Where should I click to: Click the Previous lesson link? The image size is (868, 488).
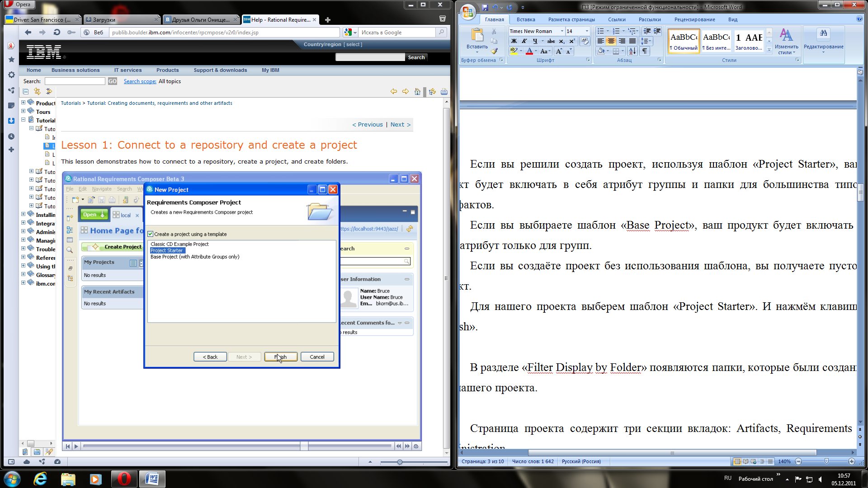[367, 125]
